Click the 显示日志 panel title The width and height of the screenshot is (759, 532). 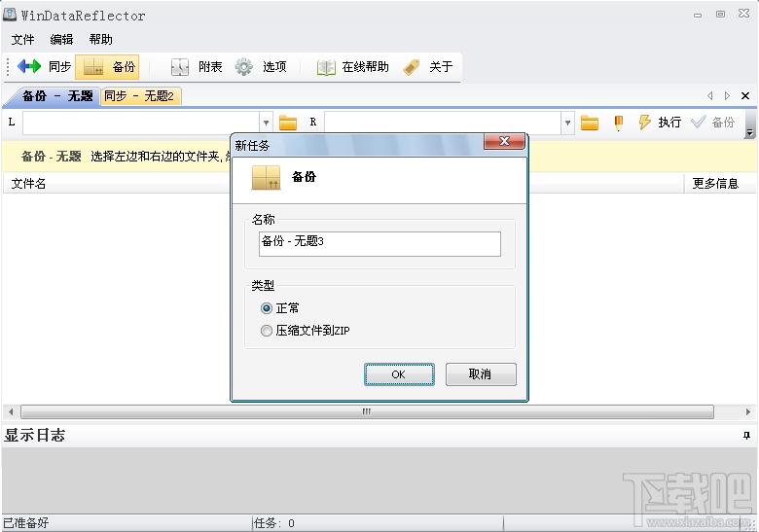click(34, 436)
